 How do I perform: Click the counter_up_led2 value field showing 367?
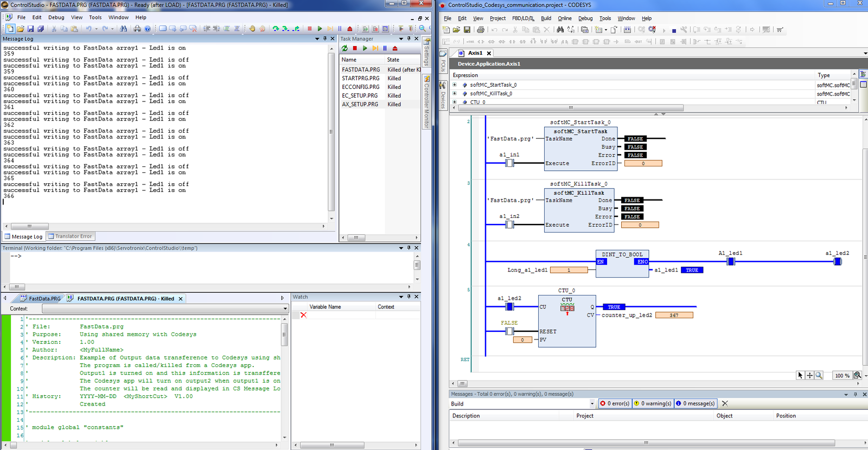click(674, 315)
